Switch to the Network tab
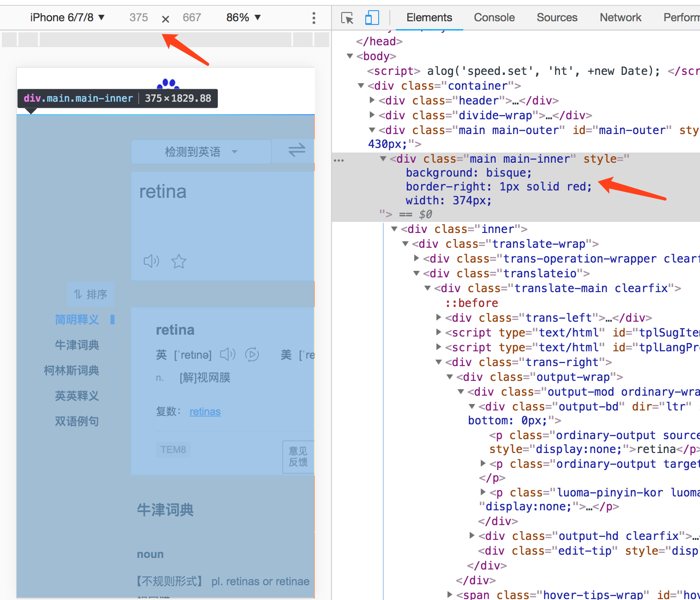This screenshot has width=700, height=600. point(620,18)
